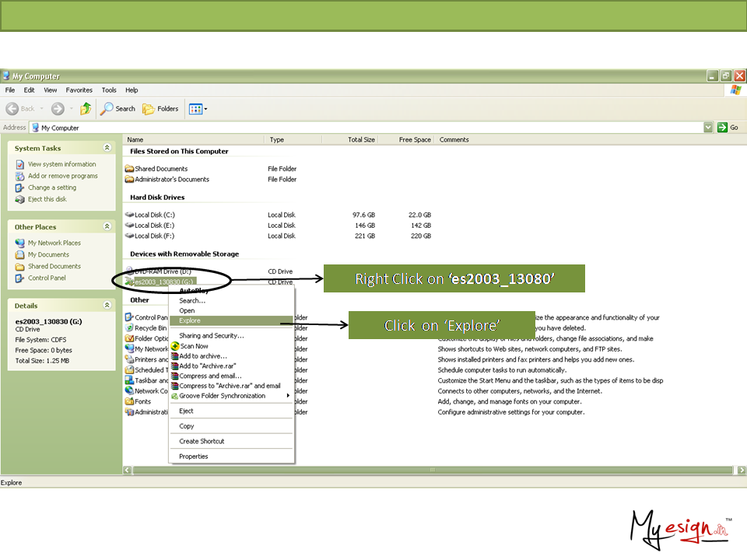Select Local Disk (E:) drive

pos(154,226)
